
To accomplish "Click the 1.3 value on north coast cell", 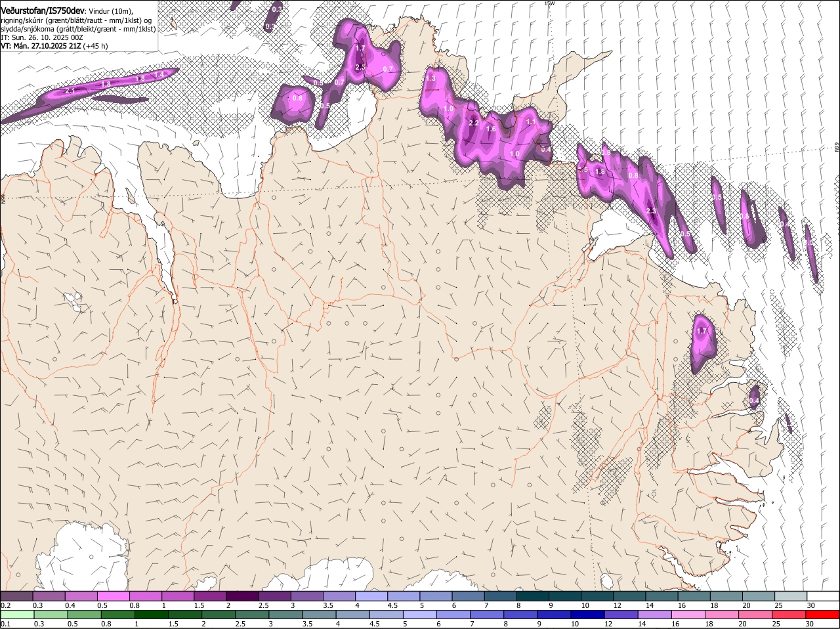I will [x=430, y=79].
